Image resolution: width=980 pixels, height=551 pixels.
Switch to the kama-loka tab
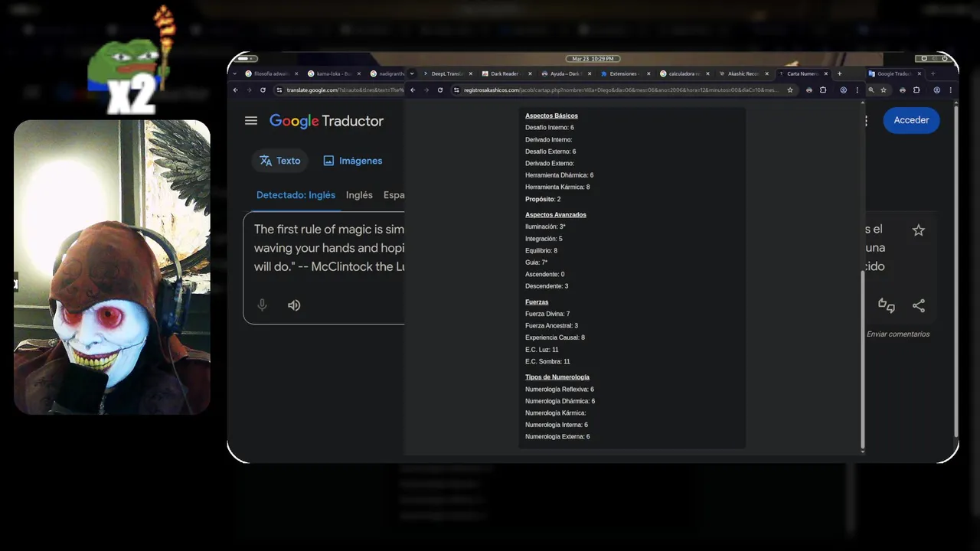point(333,73)
